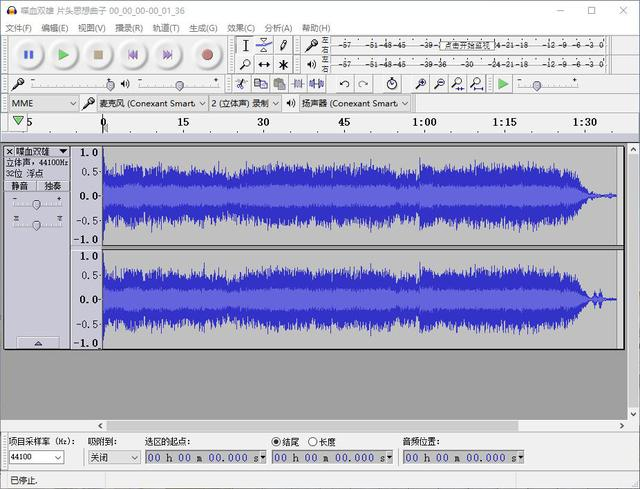
Task: Start playback with the green Play button
Action: (x=63, y=55)
